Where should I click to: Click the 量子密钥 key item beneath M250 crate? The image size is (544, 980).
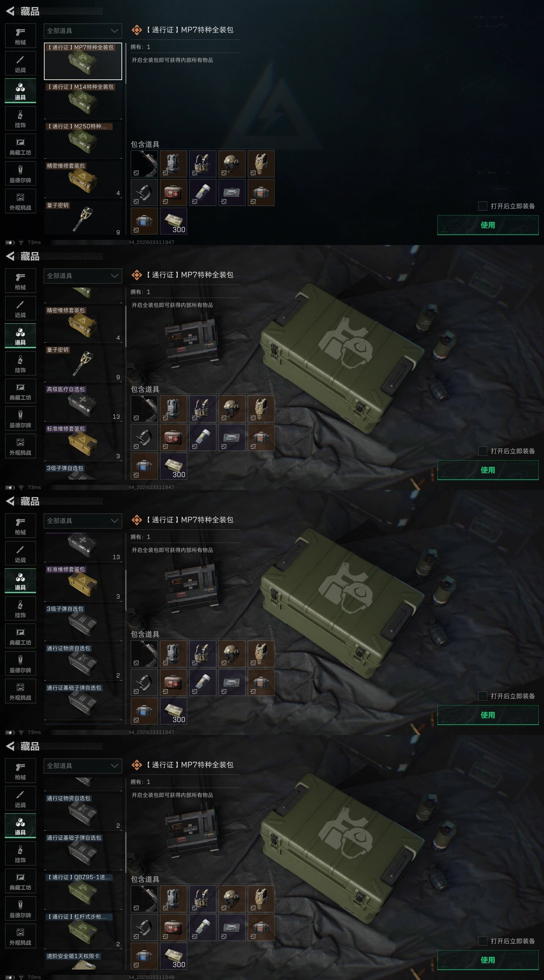[83, 219]
